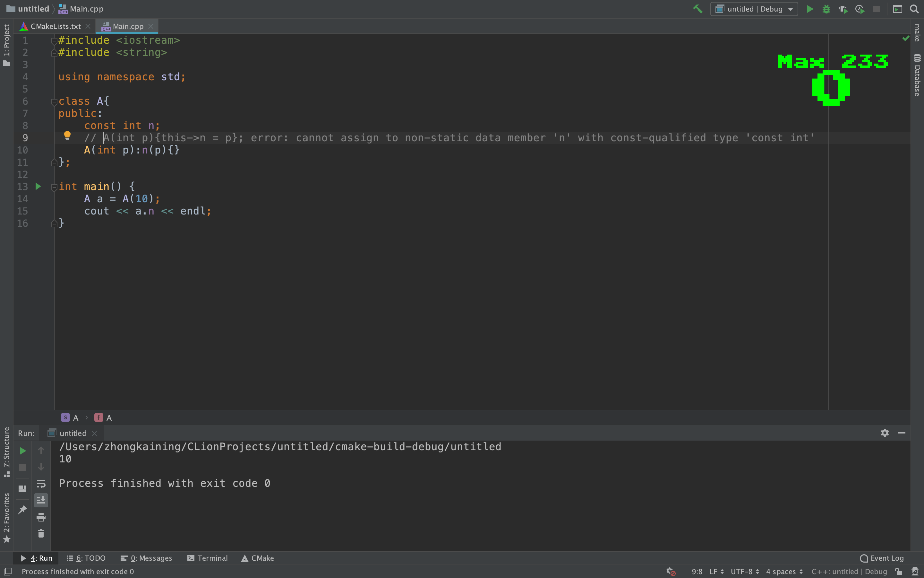
Task: Open the Event Log
Action: 882,558
